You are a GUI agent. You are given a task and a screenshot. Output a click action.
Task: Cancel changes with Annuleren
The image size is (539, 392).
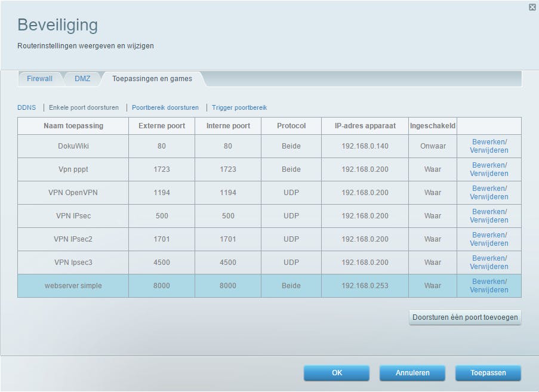point(412,373)
